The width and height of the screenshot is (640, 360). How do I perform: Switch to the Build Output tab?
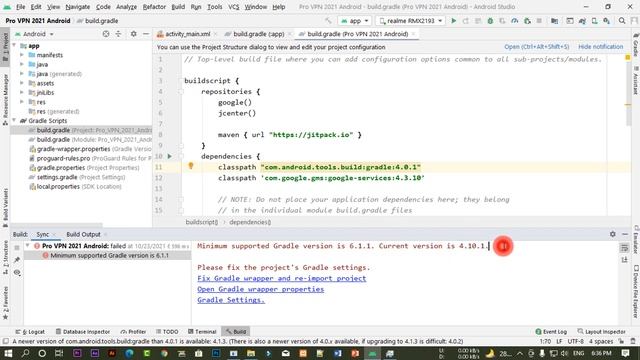tap(83, 234)
